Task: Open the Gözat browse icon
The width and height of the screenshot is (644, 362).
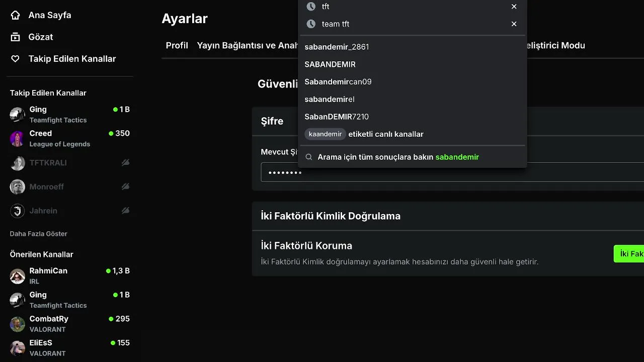Action: coord(16,37)
